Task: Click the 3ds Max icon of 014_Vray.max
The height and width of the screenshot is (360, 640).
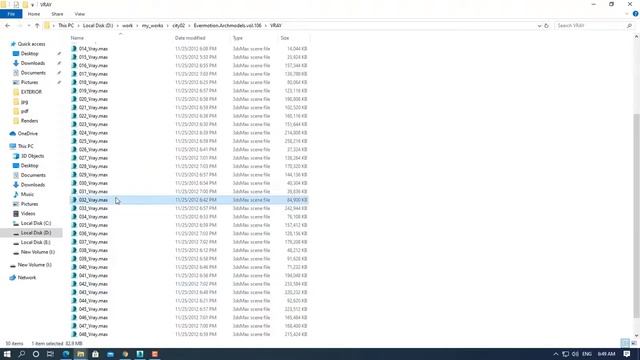Action: click(x=74, y=49)
